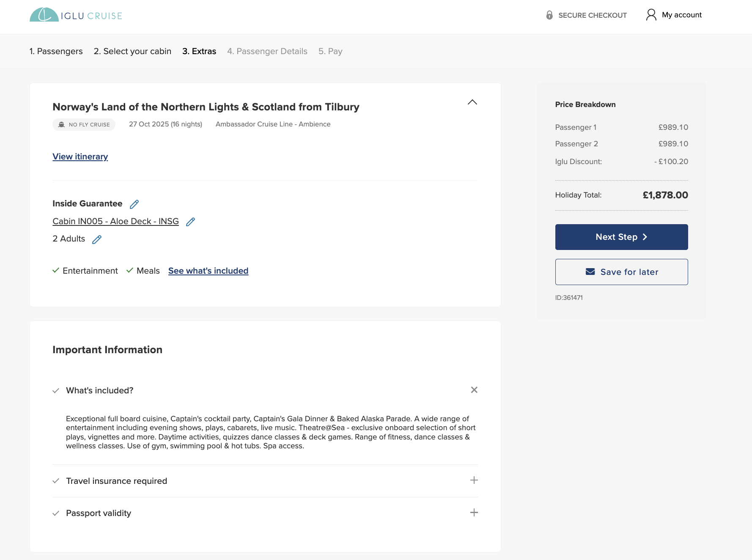
Task: Open the Cabin IN005 - Aloe Deck link
Action: pyautogui.click(x=115, y=221)
